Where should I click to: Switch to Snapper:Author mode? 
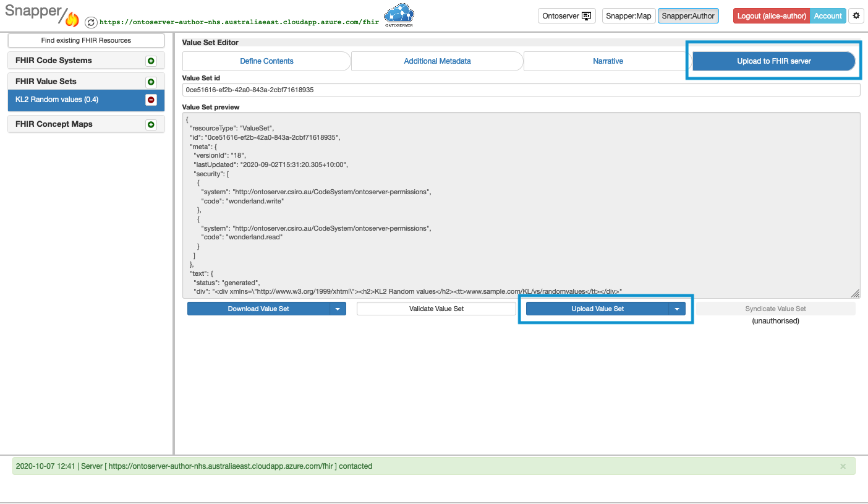[x=688, y=16]
